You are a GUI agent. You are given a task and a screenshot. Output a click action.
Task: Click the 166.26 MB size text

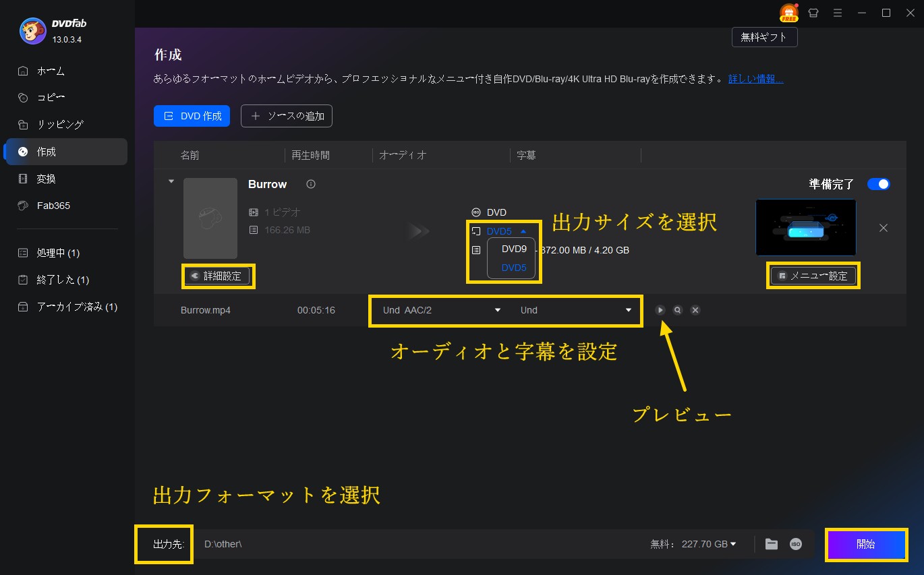click(x=287, y=230)
